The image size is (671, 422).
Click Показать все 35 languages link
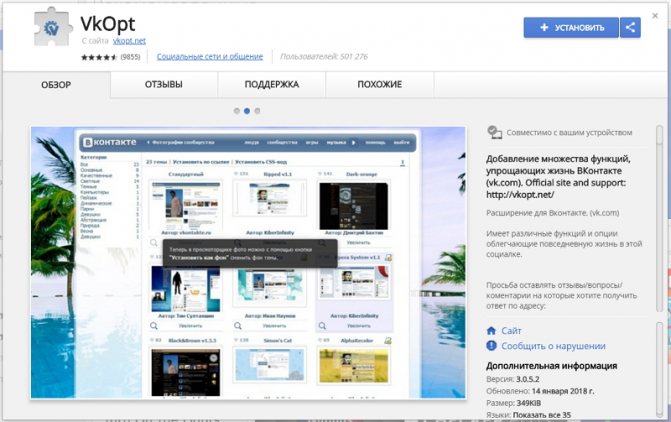[x=542, y=415]
